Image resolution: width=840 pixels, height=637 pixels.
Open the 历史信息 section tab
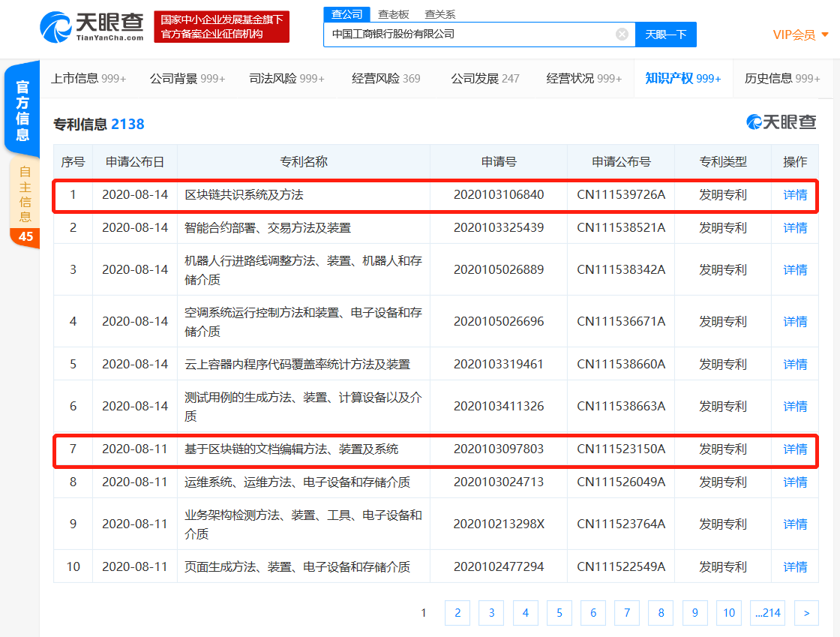(x=783, y=77)
